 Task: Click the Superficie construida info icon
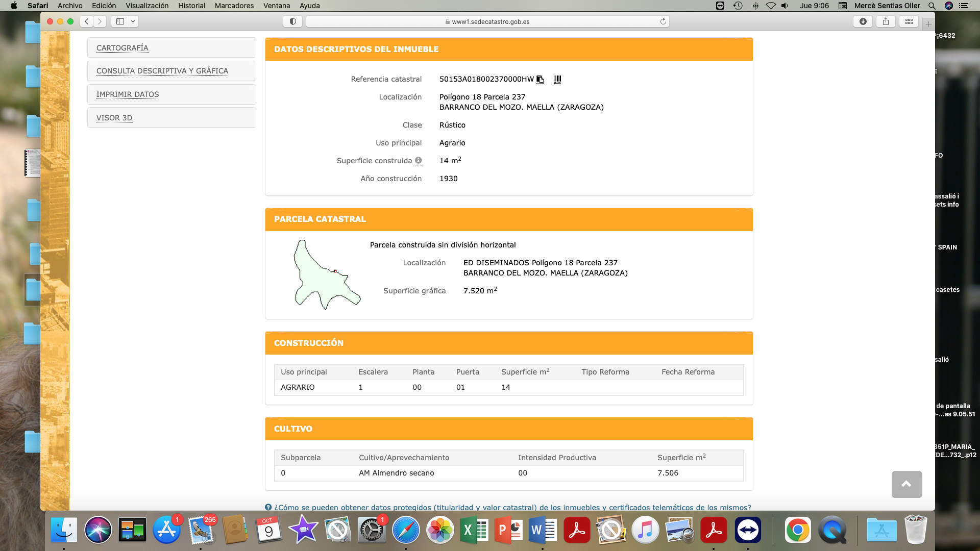[419, 160]
